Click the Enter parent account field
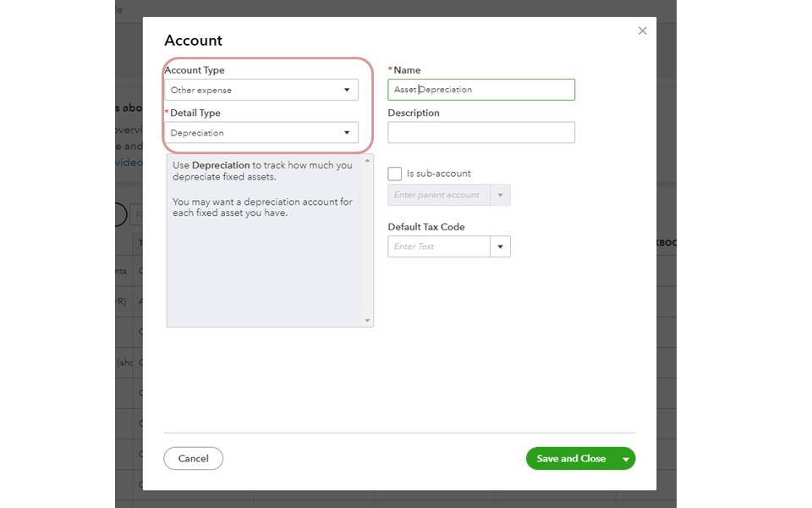812x508 pixels. pos(438,196)
